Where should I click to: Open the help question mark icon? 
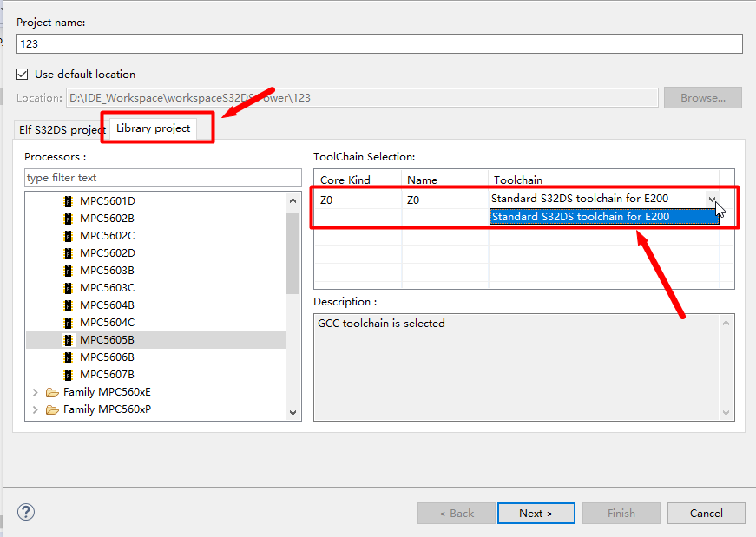pyautogui.click(x=26, y=512)
